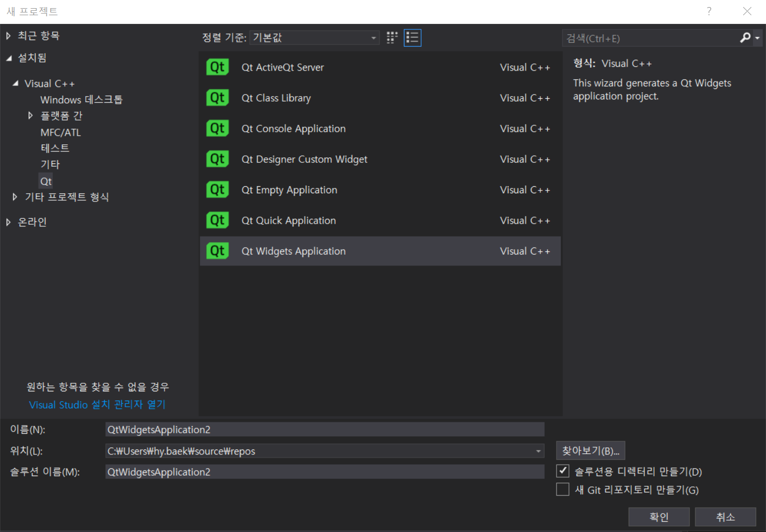This screenshot has width=766, height=532.
Task: Click the search magnifier icon
Action: pyautogui.click(x=745, y=37)
